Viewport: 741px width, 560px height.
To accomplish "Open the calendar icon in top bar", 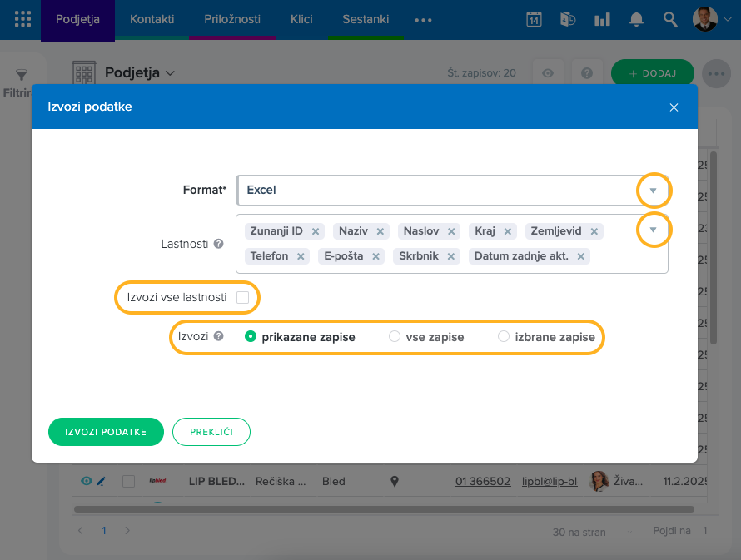I will [535, 19].
